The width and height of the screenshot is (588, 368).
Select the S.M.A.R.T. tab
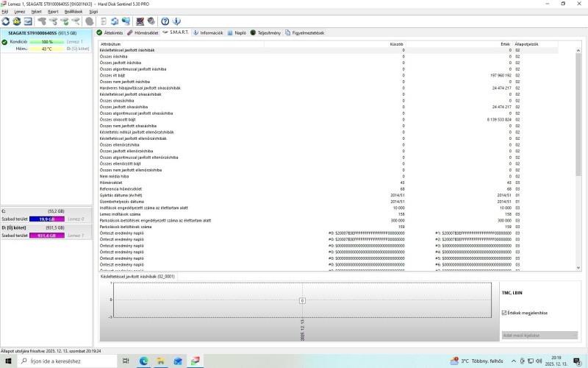176,32
